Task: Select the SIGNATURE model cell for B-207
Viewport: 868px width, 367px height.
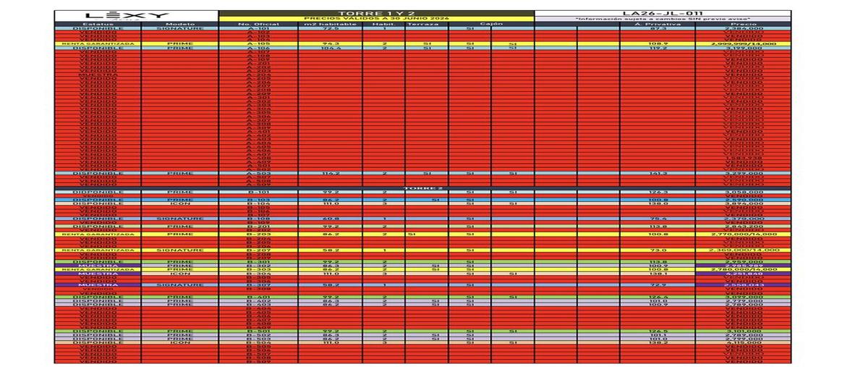Action: [x=180, y=250]
